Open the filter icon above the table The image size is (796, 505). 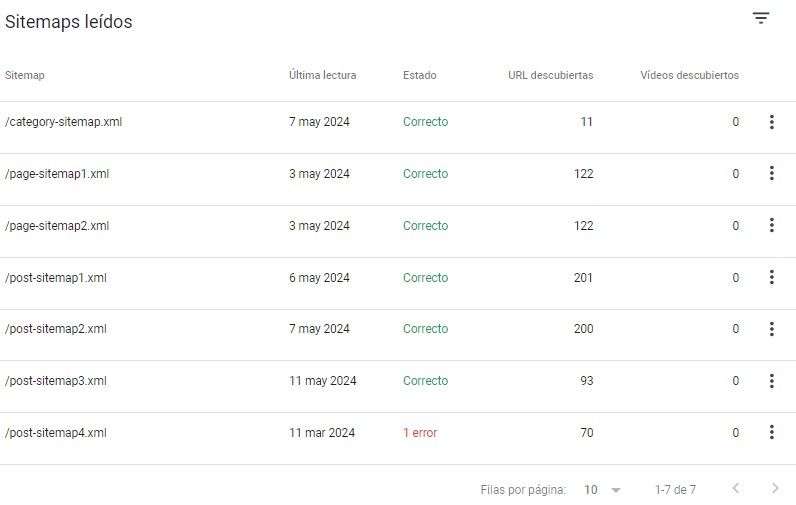pos(760,18)
